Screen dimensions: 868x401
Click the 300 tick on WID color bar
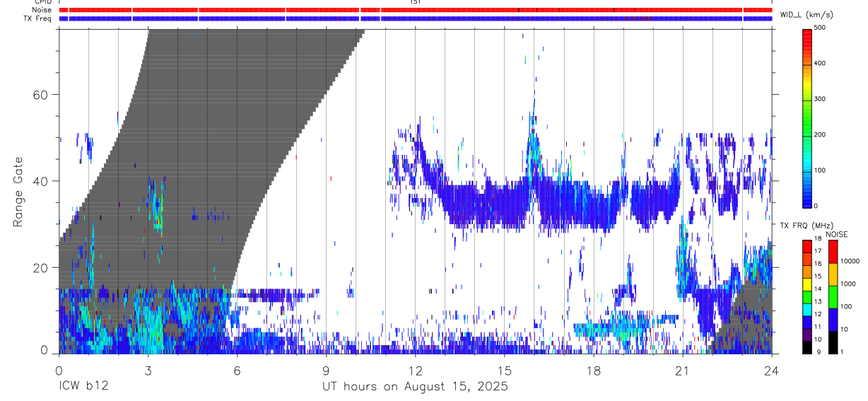point(820,99)
